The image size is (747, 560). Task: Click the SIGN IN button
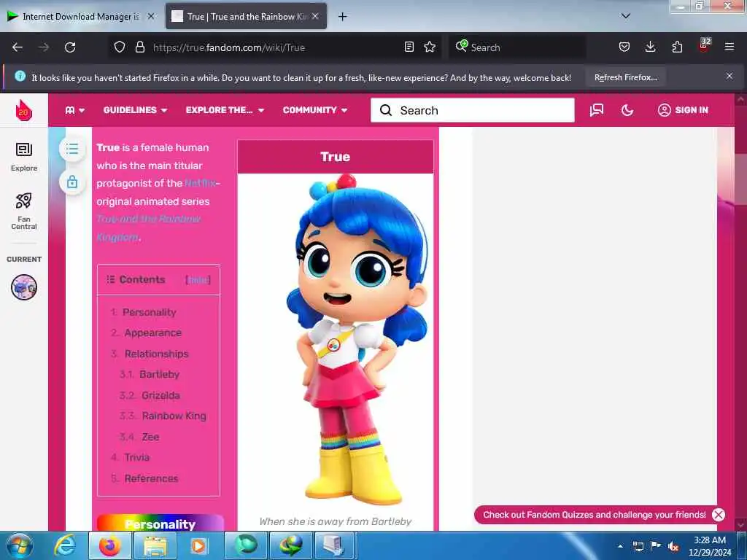[x=683, y=110]
